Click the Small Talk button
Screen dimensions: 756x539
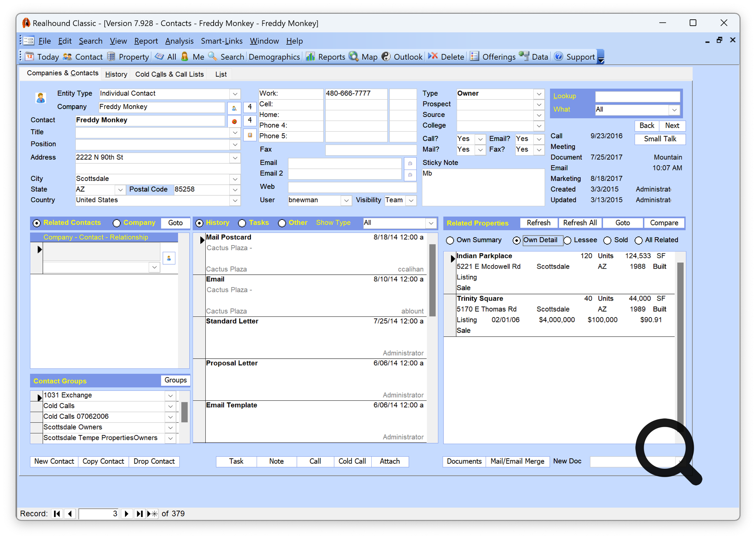click(x=660, y=139)
